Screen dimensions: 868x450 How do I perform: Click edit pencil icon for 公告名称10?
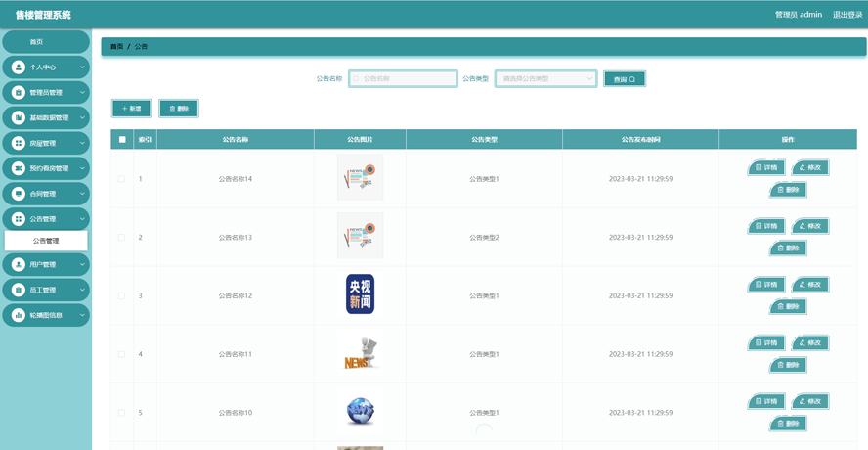pos(803,401)
